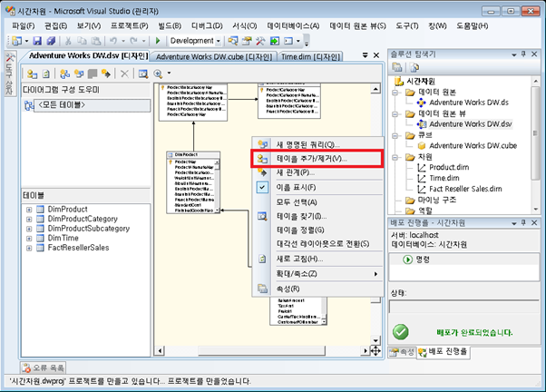546x392 pixels.
Task: Click Solution Explorer properties icon
Action: (x=397, y=67)
